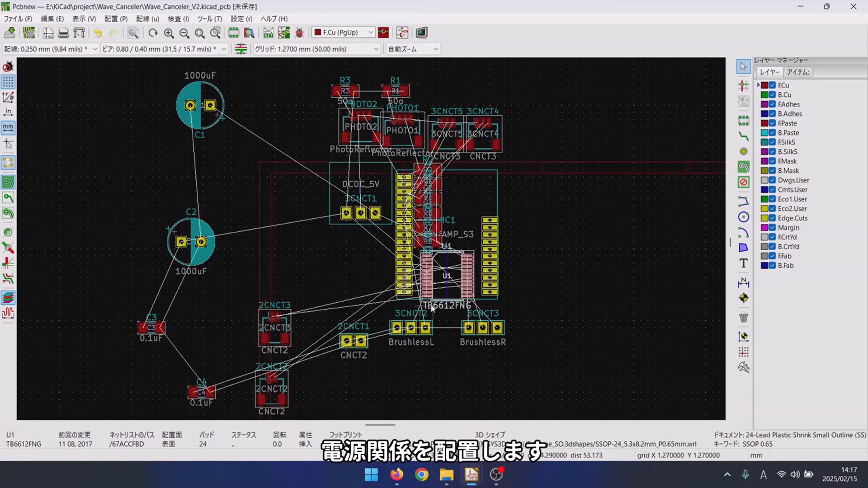Toggle B.Cu layer visibility checkbox
This screenshot has height=488, width=868.
[x=772, y=95]
